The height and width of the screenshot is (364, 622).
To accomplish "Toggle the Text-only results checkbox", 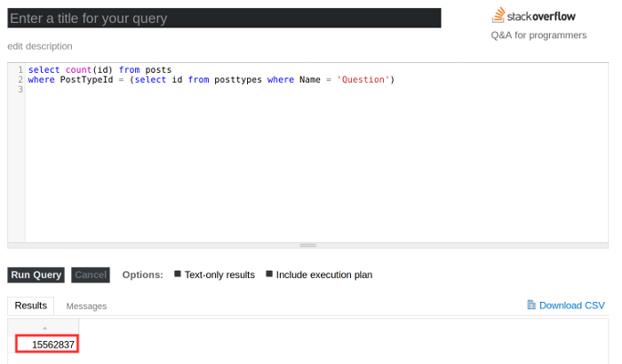I will (x=178, y=274).
